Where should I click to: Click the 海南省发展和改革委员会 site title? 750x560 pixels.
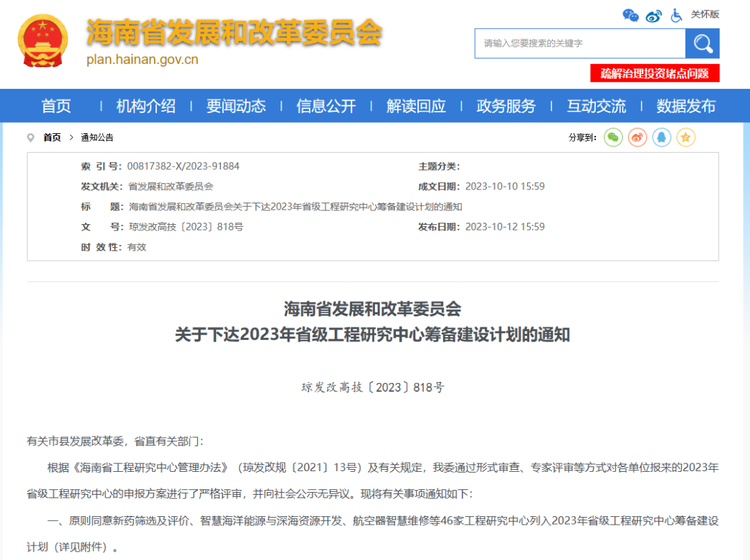pyautogui.click(x=235, y=33)
